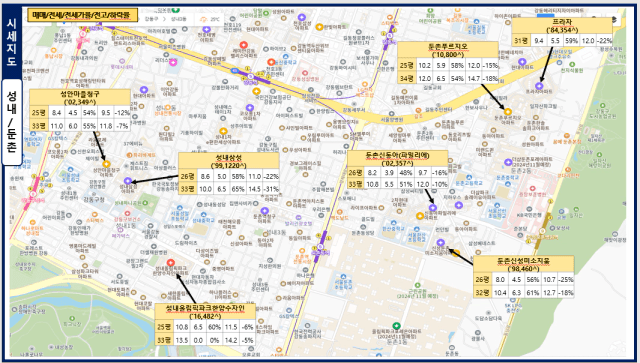Select the orange marker for 둔촌푸르지오 아파트

tap(508, 111)
